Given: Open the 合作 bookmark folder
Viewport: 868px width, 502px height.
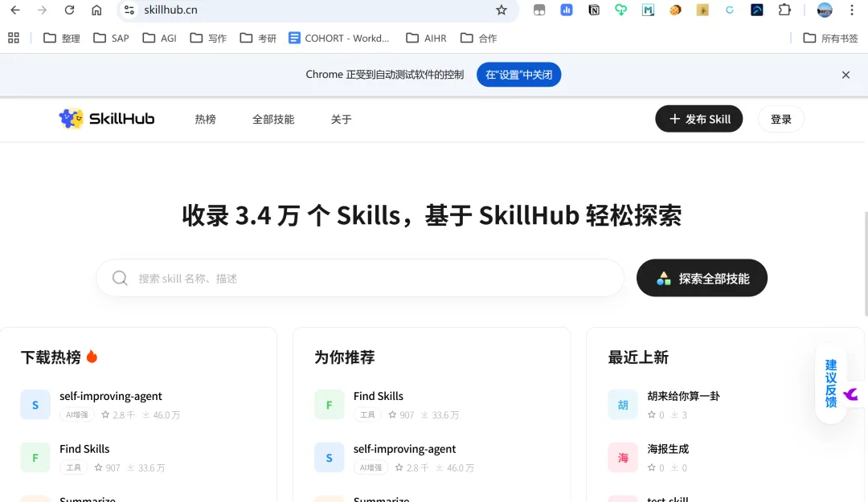Looking at the screenshot, I should [x=479, y=38].
